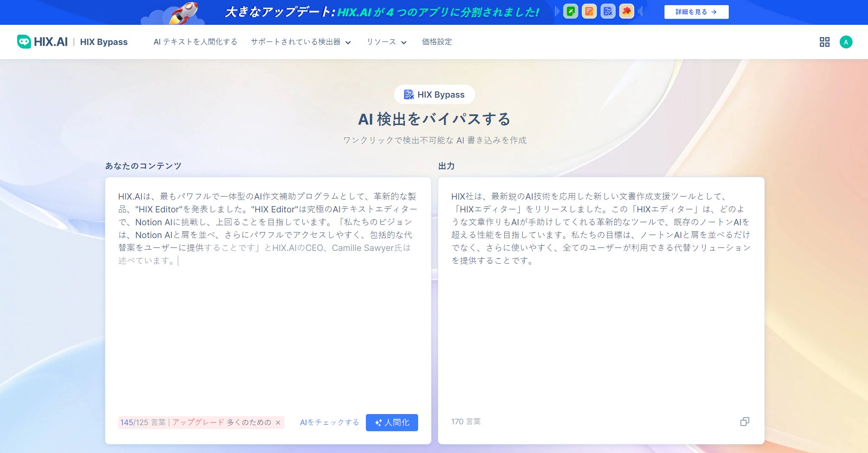Click the 145/125 言葉 word counter
The height and width of the screenshot is (453, 868).
(x=143, y=422)
